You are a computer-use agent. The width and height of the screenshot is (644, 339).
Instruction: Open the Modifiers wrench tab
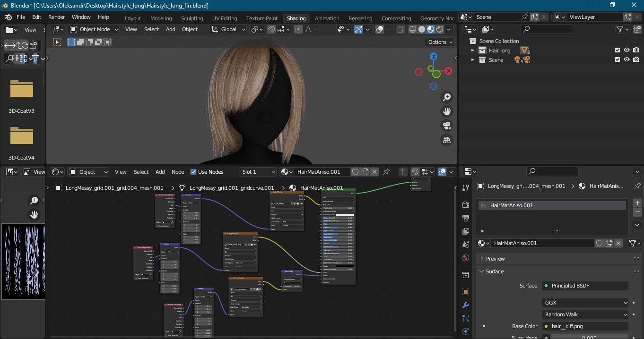pos(466,305)
